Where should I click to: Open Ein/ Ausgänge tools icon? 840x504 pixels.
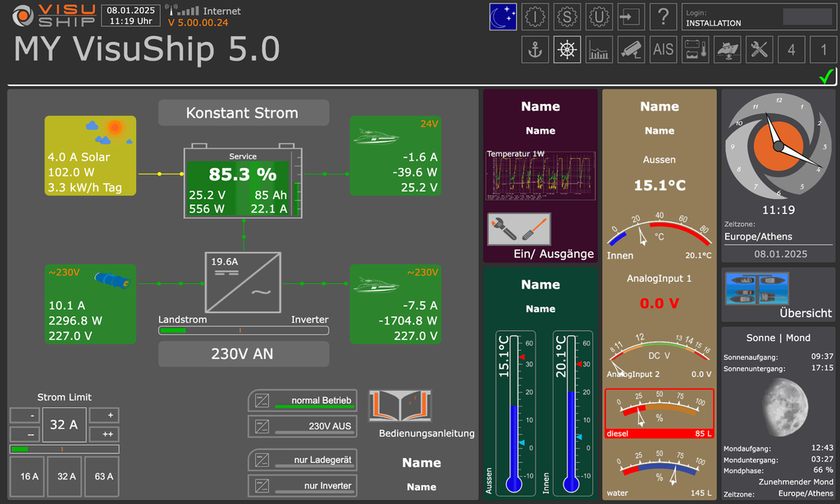click(x=518, y=229)
